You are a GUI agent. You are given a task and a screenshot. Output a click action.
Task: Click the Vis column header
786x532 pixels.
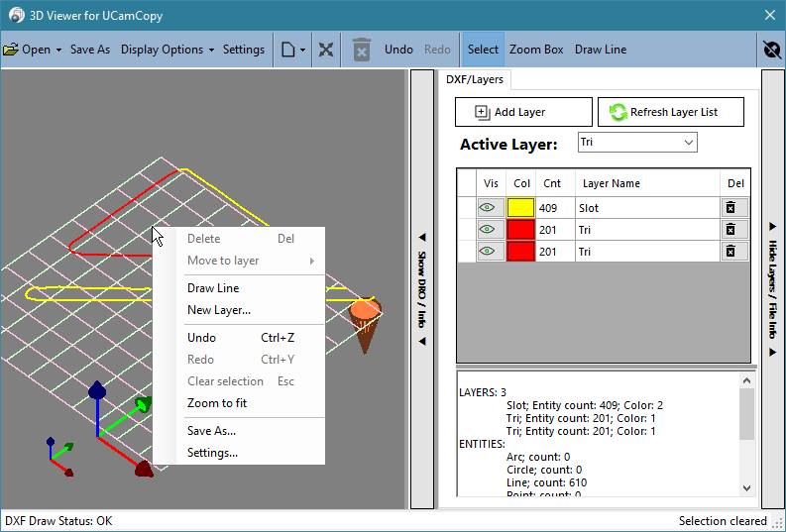[491, 183]
